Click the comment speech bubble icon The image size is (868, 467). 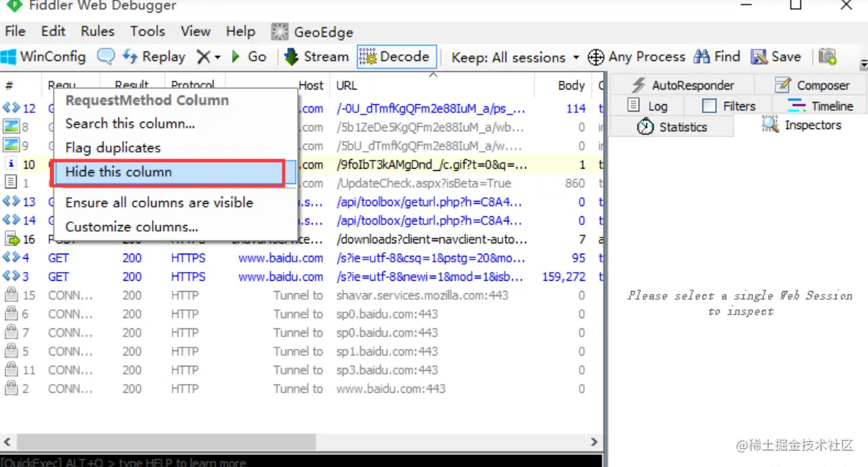pos(106,56)
